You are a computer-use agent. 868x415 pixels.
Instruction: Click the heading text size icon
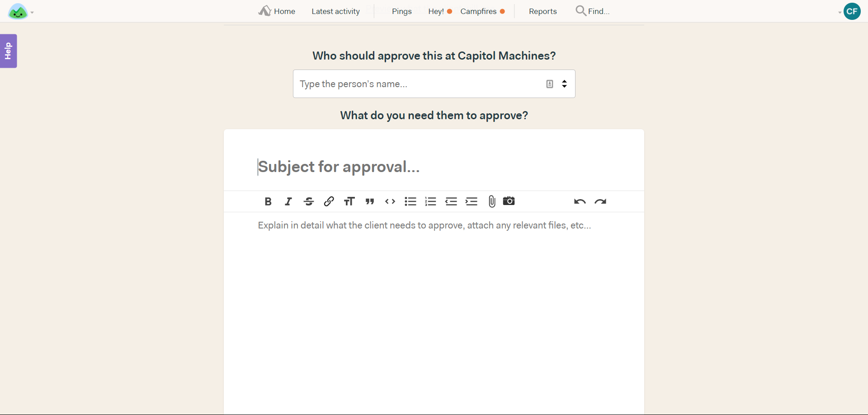point(349,201)
